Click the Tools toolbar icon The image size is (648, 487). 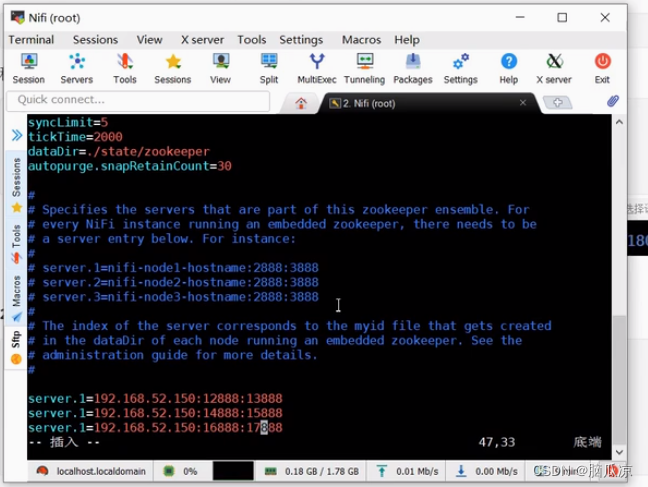pos(125,68)
